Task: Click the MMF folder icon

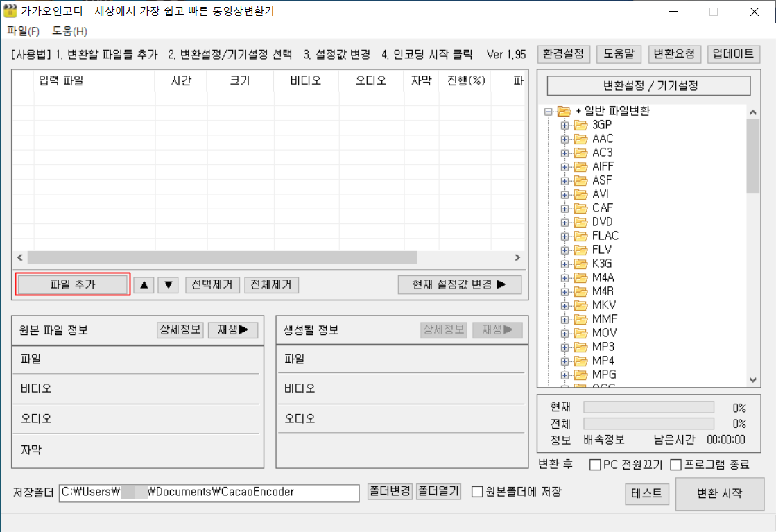Action: point(580,319)
